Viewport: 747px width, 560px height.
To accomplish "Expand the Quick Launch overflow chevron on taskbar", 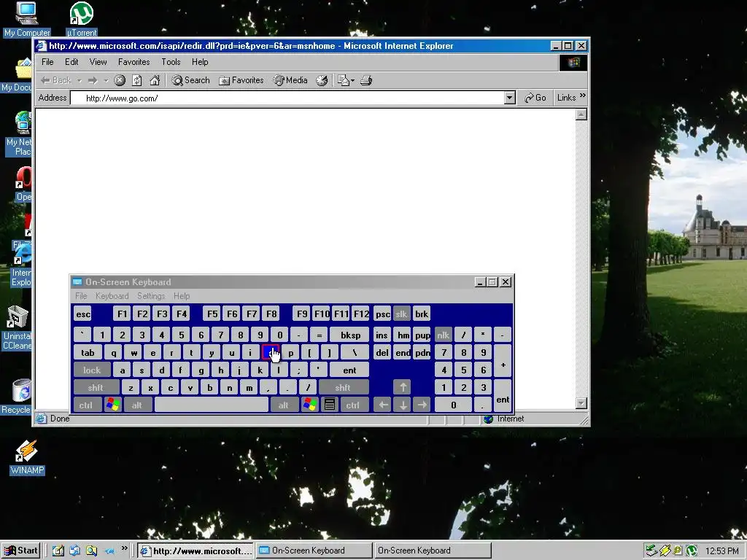I will (124, 548).
